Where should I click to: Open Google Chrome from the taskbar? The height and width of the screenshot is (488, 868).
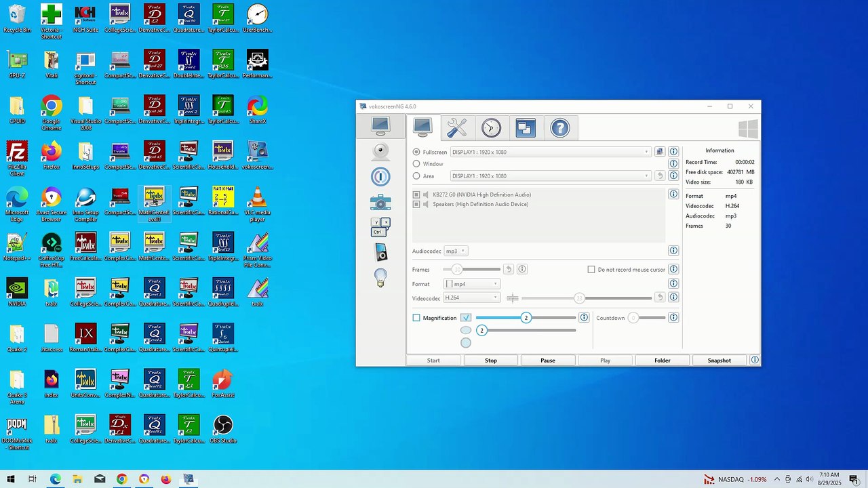(121, 479)
